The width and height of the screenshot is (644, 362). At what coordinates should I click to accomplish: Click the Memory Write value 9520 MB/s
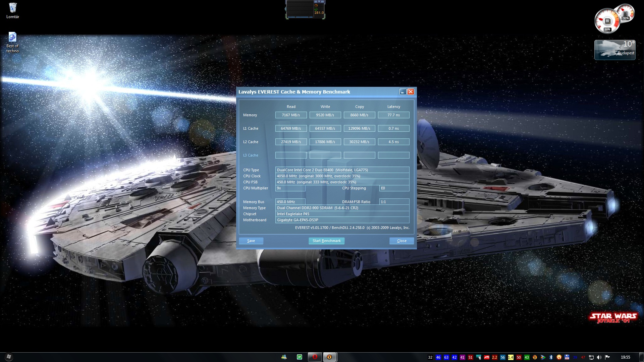point(325,115)
